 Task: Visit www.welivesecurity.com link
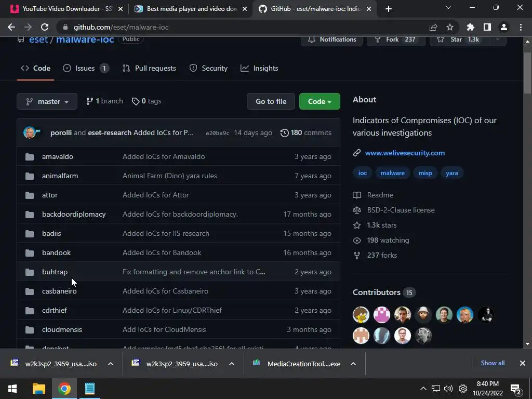(x=405, y=153)
